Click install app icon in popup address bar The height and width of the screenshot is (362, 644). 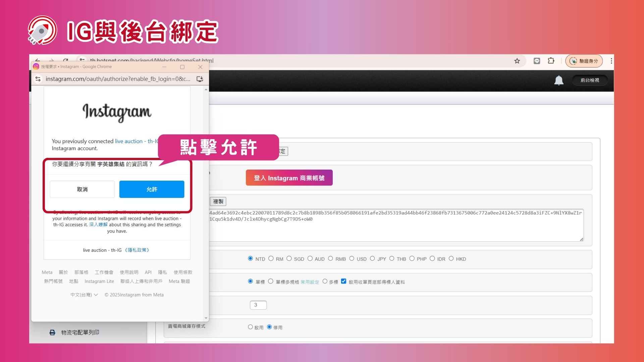tap(200, 79)
